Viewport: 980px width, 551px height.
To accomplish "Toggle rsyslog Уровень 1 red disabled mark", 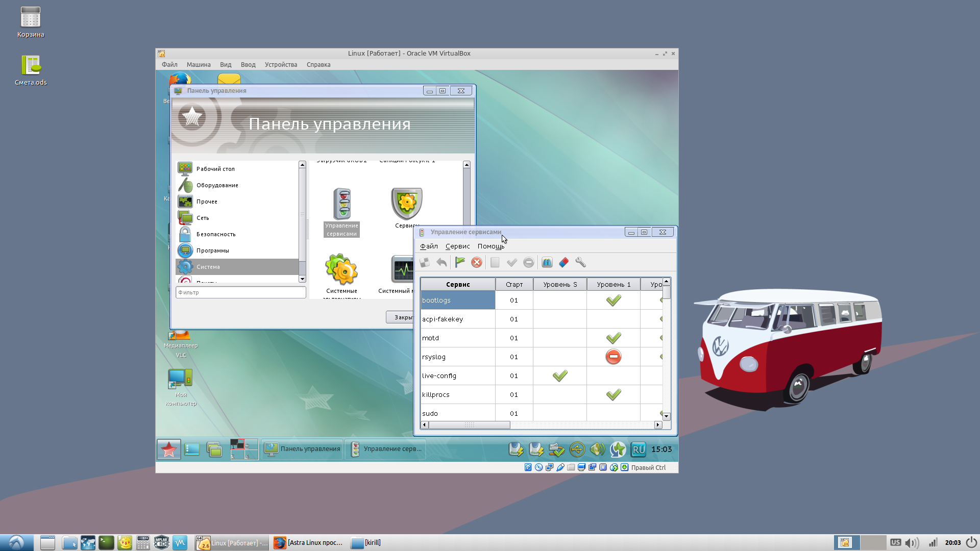I will [x=614, y=357].
